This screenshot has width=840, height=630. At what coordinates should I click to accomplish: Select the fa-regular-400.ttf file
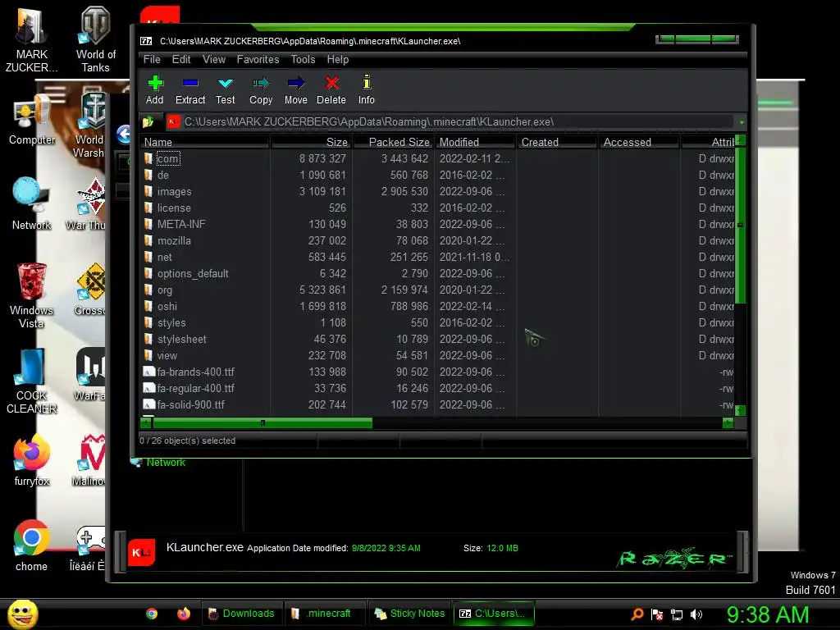pos(195,388)
